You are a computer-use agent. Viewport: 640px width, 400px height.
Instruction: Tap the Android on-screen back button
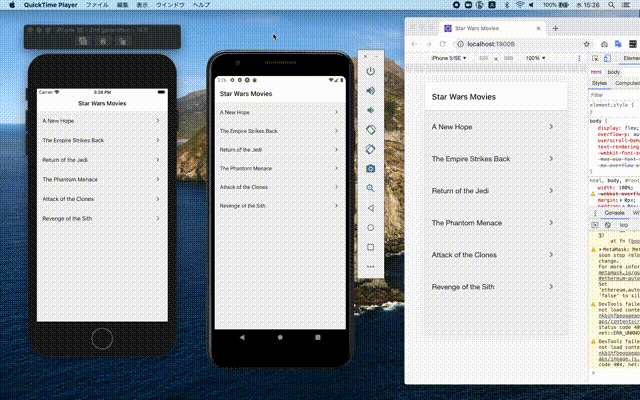242,337
